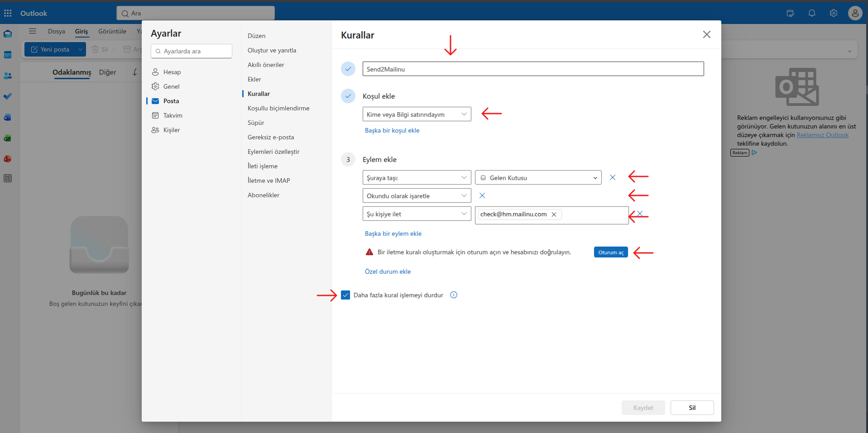Open Kime veya Bilgi satırındayım condition dropdown
868x433 pixels.
[x=417, y=114]
